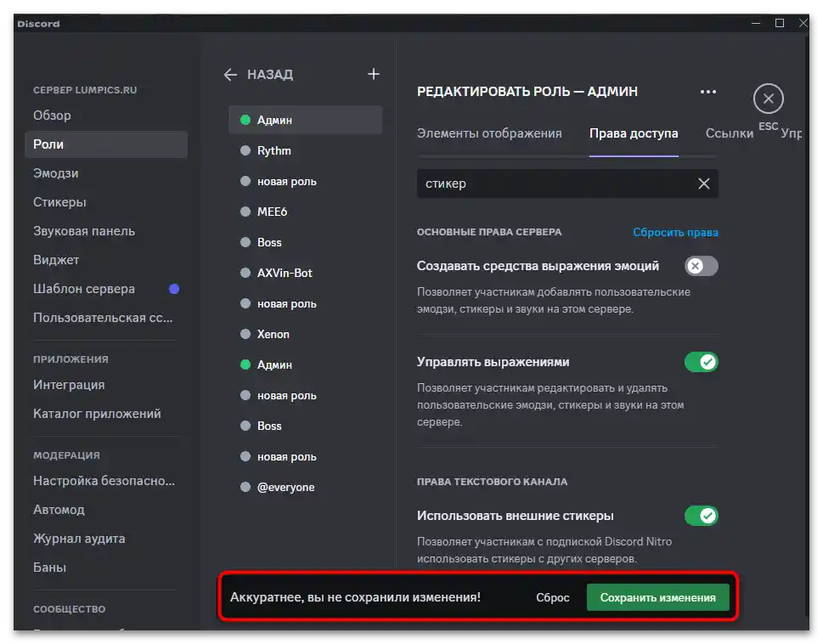Open Эмодзи in the server sidebar
The image size is (823, 644).
pos(56,173)
